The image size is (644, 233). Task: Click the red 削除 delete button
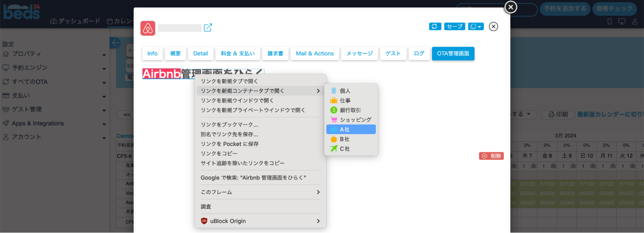pyautogui.click(x=491, y=156)
